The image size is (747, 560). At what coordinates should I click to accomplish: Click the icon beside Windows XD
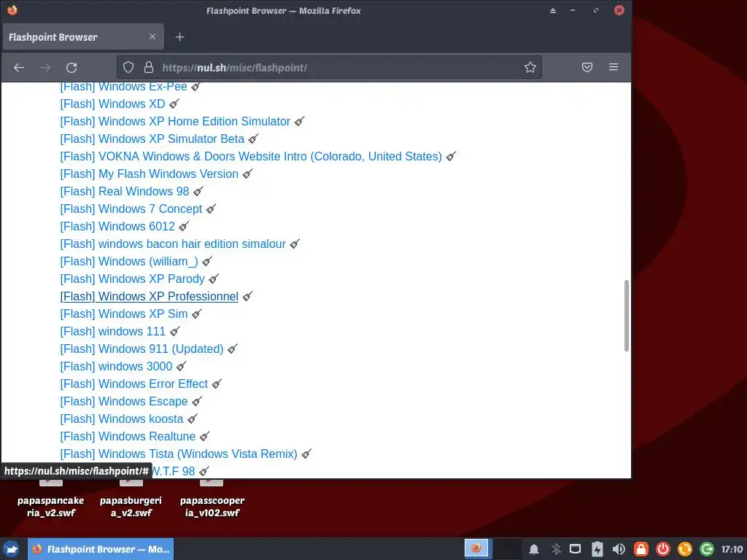(174, 104)
